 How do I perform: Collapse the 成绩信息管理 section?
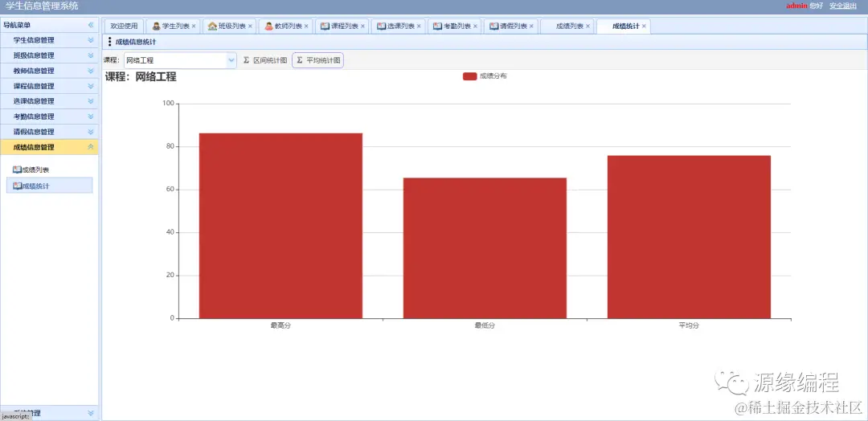[91, 147]
